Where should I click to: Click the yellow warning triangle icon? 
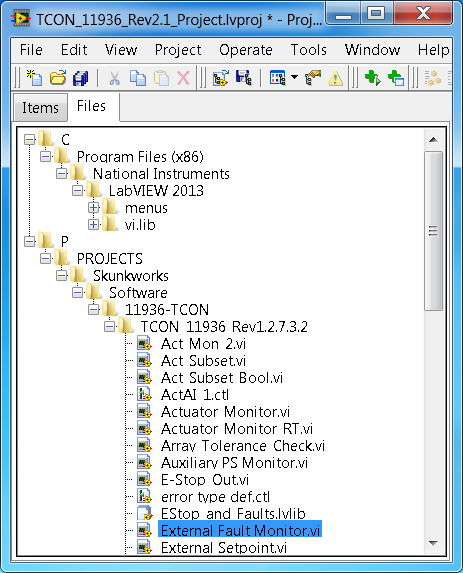coord(335,79)
